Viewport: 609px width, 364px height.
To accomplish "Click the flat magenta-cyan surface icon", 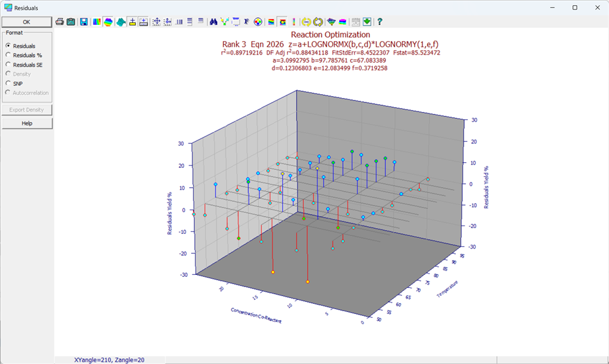I will click(x=342, y=22).
